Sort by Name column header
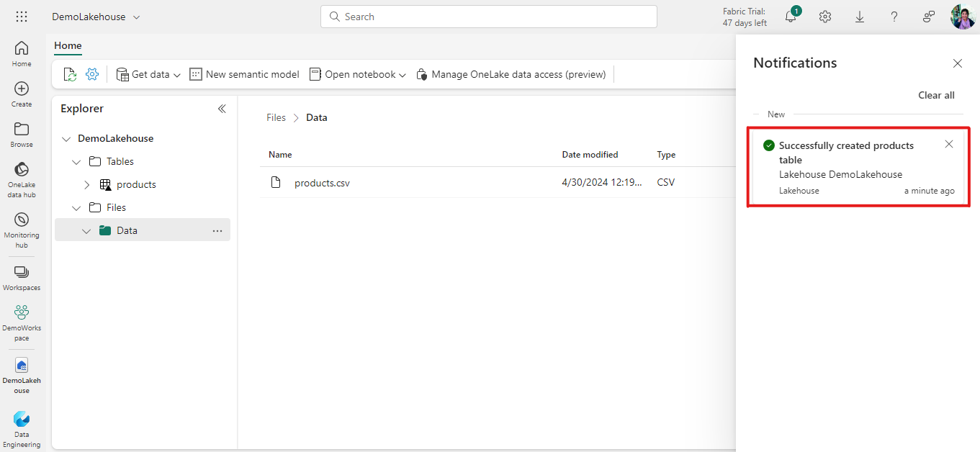 pyautogui.click(x=280, y=155)
